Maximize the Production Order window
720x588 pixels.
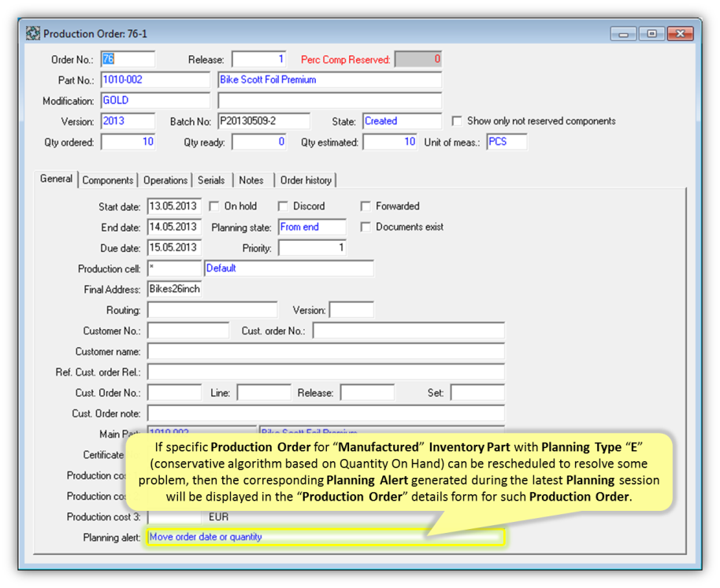point(651,34)
